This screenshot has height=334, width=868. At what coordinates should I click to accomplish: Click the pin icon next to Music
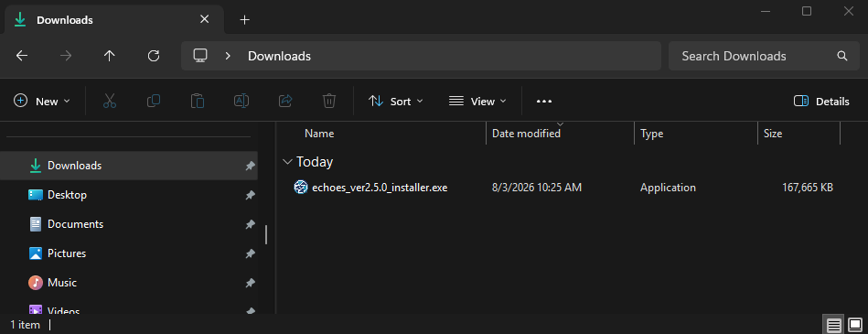coord(250,283)
